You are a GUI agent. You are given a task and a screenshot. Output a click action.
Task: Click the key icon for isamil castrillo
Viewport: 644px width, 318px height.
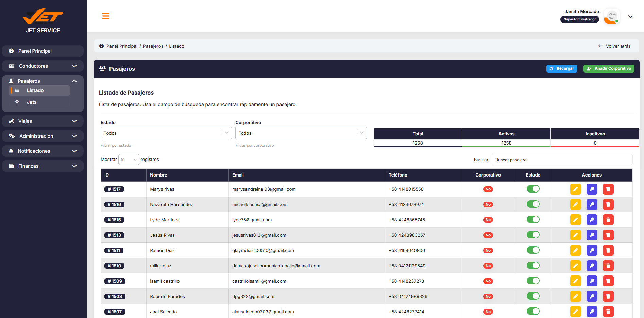click(592, 281)
